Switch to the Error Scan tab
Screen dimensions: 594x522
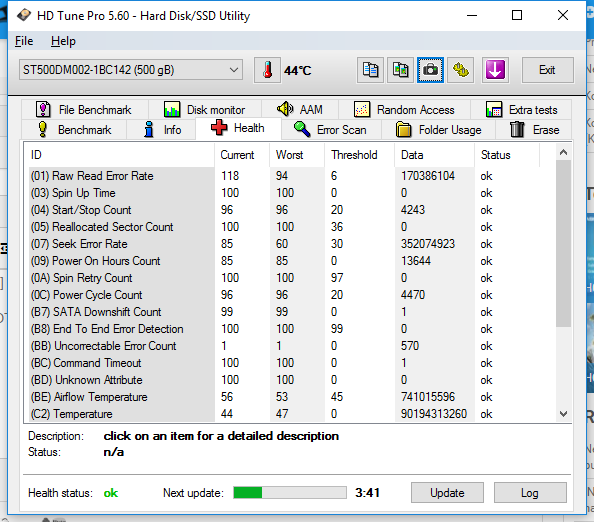pos(331,130)
